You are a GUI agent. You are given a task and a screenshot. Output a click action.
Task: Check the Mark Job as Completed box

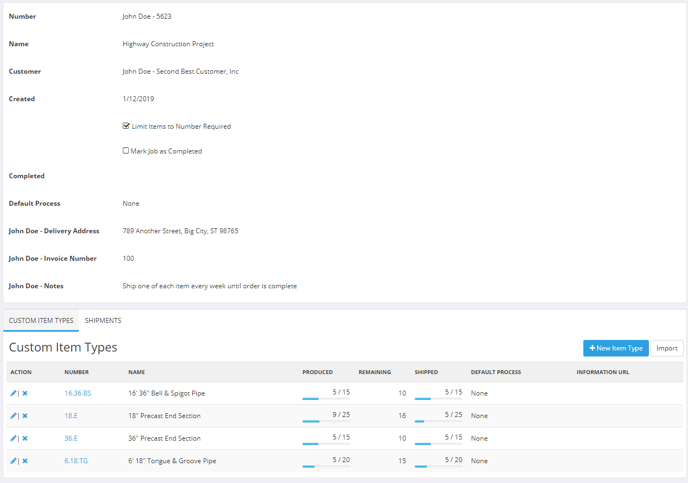[x=126, y=151]
